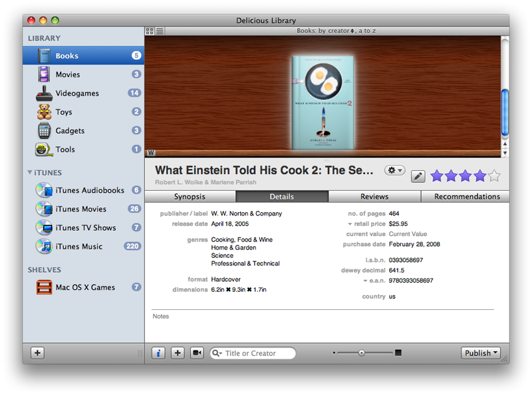Set rating to two stars

(x=452, y=176)
